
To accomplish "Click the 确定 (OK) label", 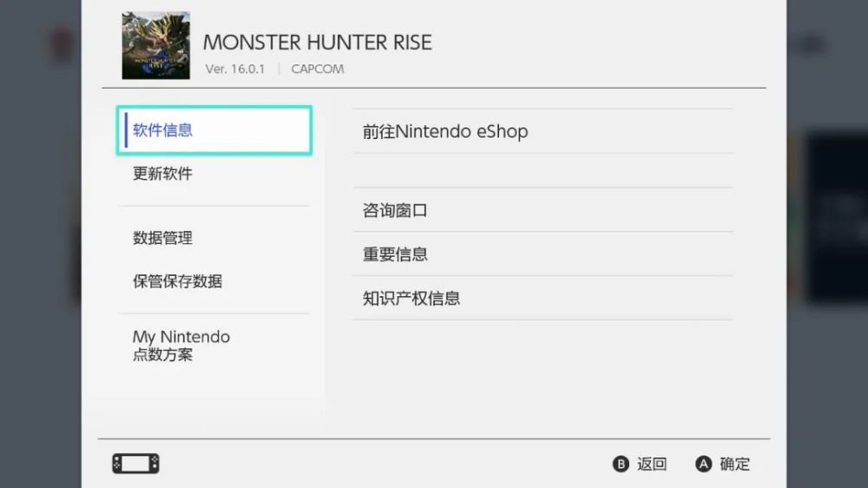I will 734,465.
